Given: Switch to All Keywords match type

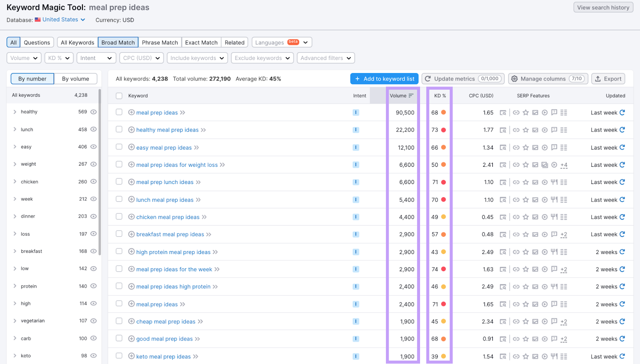Looking at the screenshot, I should pos(78,42).
